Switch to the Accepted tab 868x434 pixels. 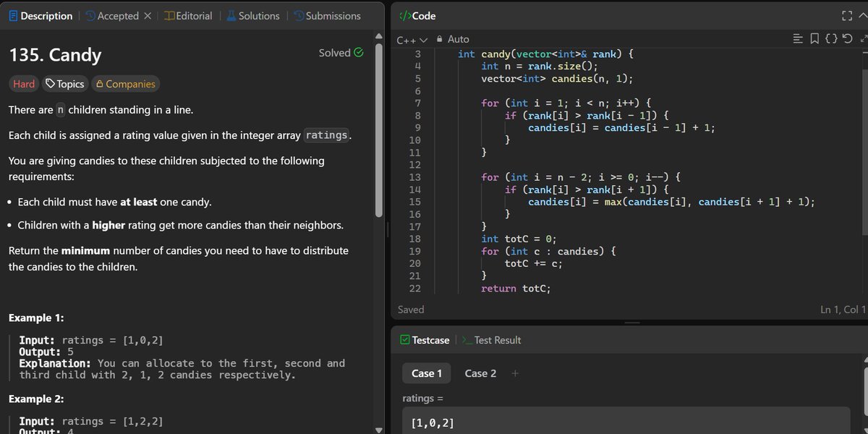(112, 16)
